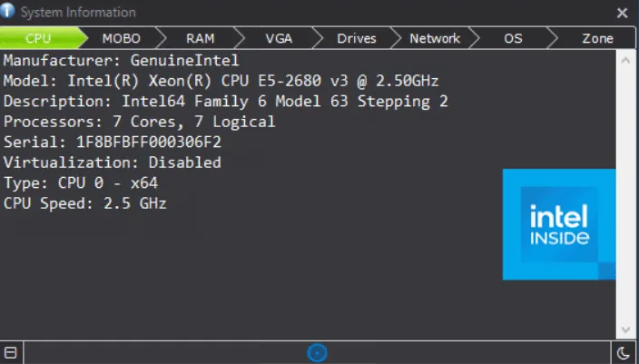This screenshot has width=639, height=364.
Task: Open the RAM tab
Action: click(x=200, y=38)
